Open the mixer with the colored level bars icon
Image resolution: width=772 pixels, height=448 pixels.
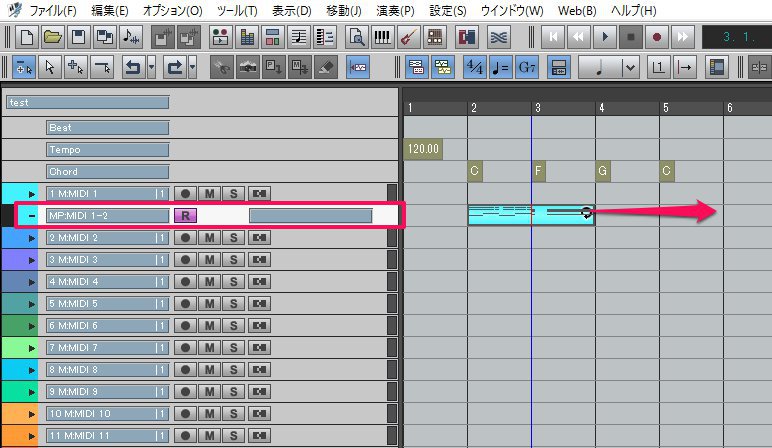click(247, 37)
